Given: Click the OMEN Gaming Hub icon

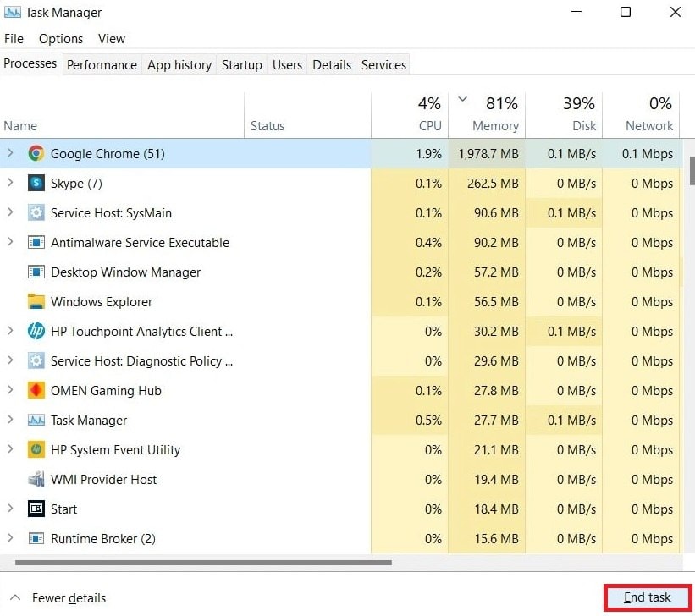Looking at the screenshot, I should tap(36, 391).
